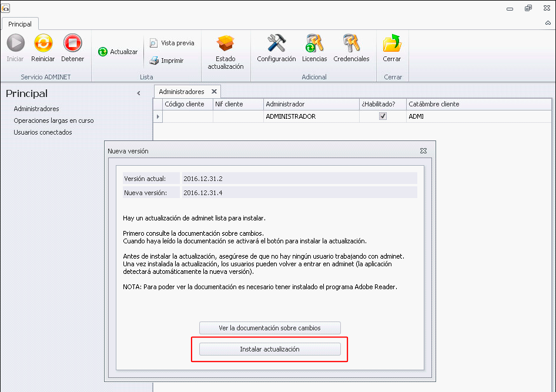
Task: Select the ADMINISTRADOR row indicator arrow
Action: [158, 116]
